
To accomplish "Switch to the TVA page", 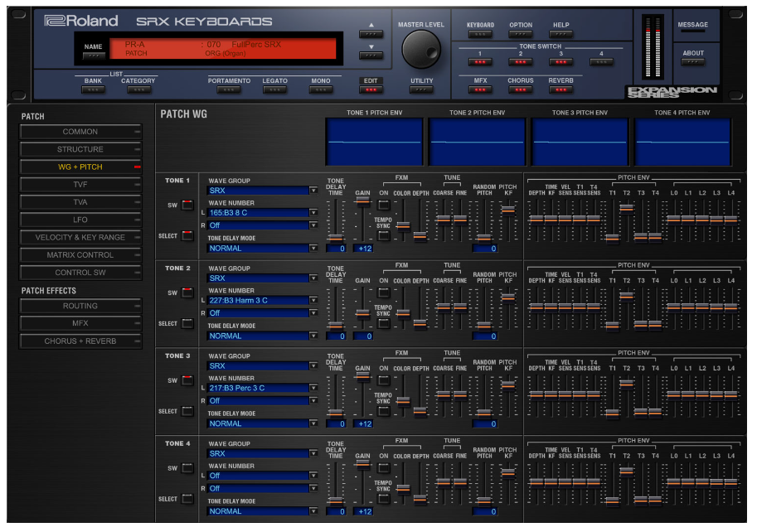I will (x=80, y=202).
